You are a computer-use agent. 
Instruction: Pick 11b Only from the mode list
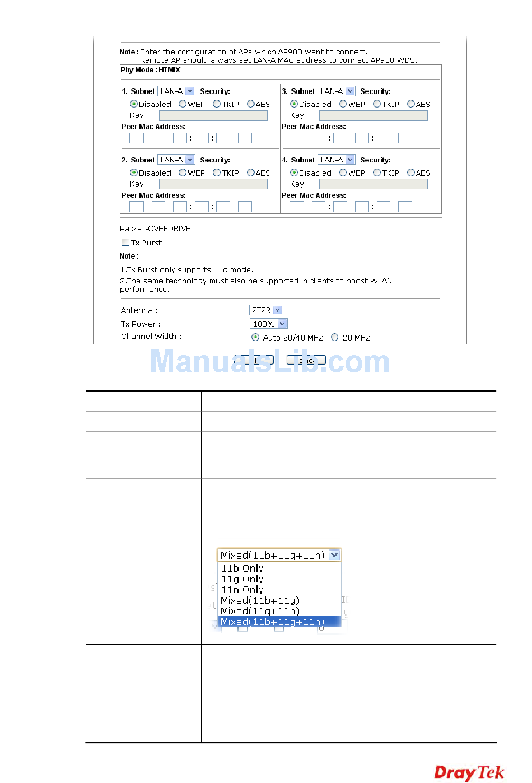point(279,568)
